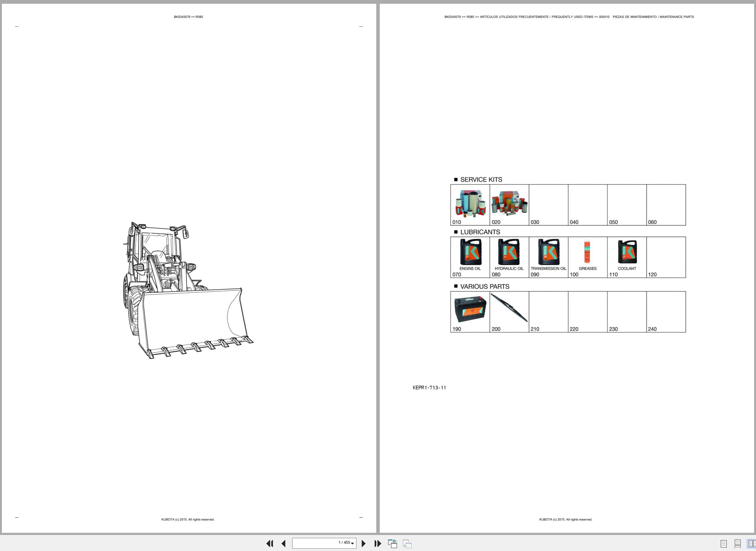Go to the previous page
The width and height of the screenshot is (756, 551).
tap(283, 544)
